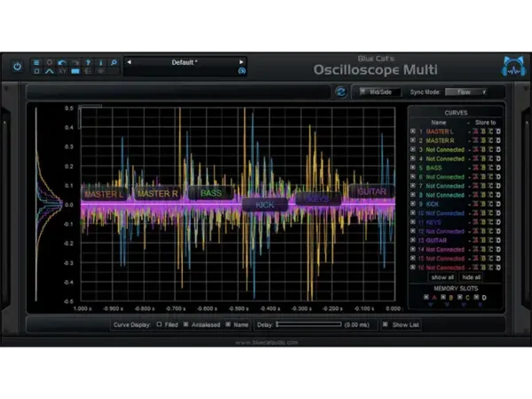Click the BASS label on graph
This screenshot has height=399, width=532.
pos(211,193)
